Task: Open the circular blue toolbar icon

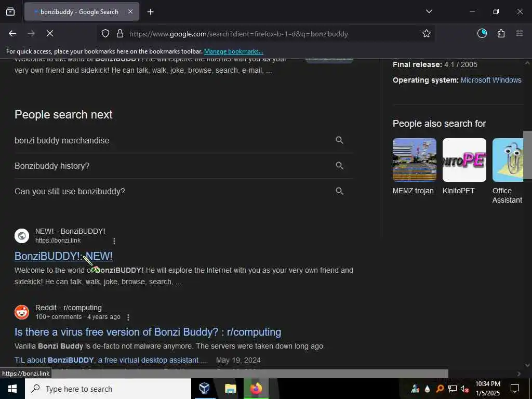Action: coord(482,33)
